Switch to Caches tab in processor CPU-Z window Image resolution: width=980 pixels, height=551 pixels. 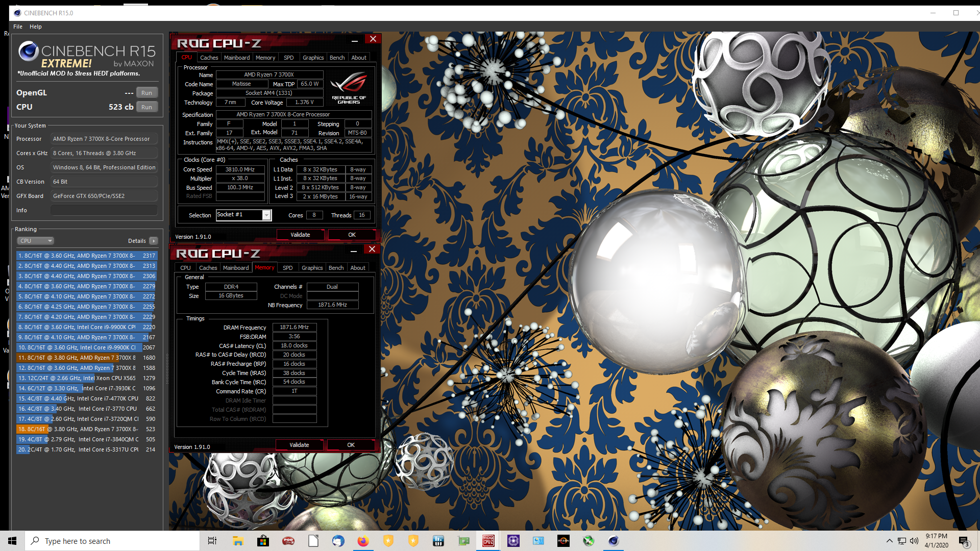point(209,58)
